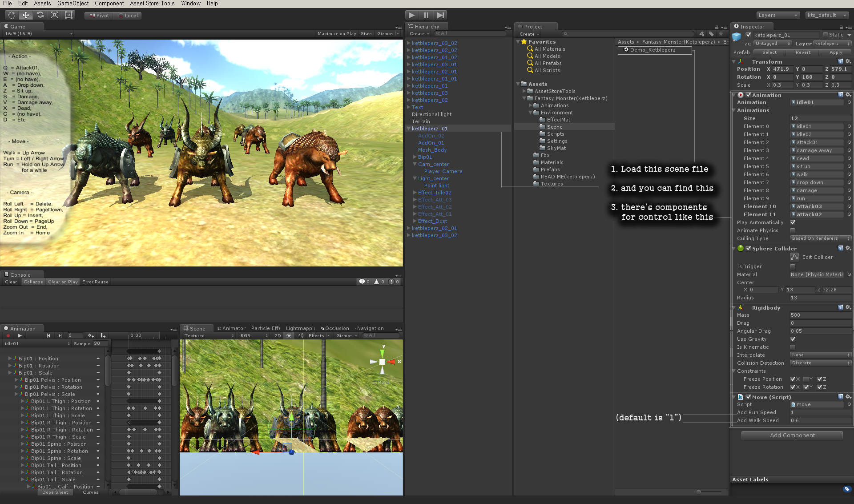The width and height of the screenshot is (854, 504).
Task: Enable Is Trigger checkbox
Action: tap(793, 266)
